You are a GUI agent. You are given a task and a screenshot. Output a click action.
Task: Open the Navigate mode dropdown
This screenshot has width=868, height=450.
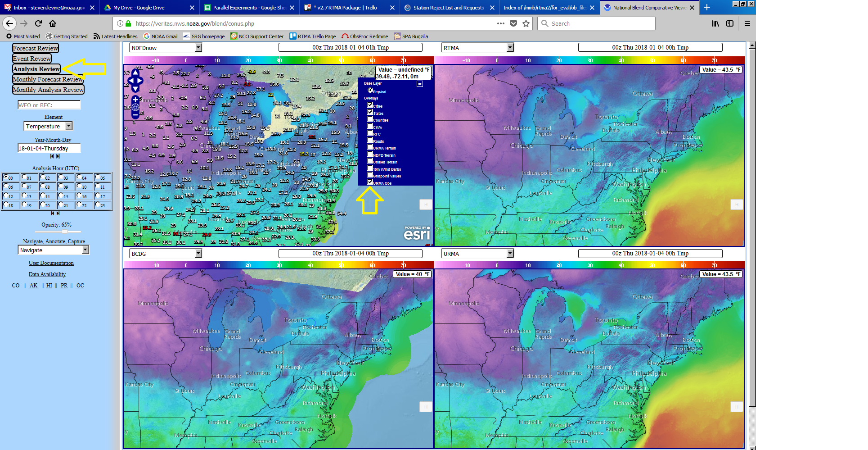(x=54, y=250)
